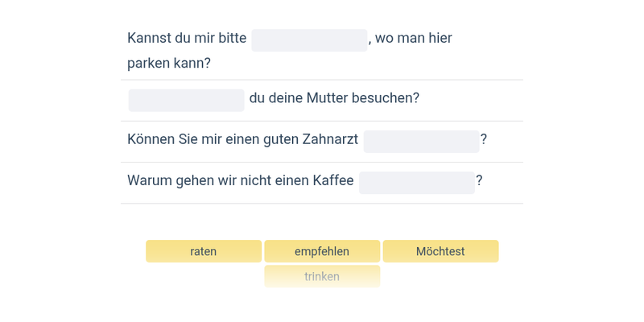Image resolution: width=644 pixels, height=322 pixels.
Task: Click the text "parken kann?"
Action: pos(169,63)
